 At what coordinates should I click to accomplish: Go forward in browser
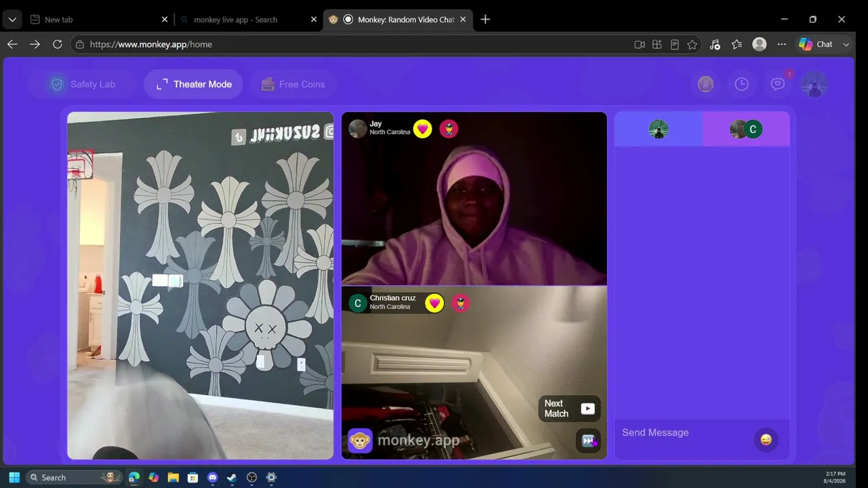pos(35,44)
